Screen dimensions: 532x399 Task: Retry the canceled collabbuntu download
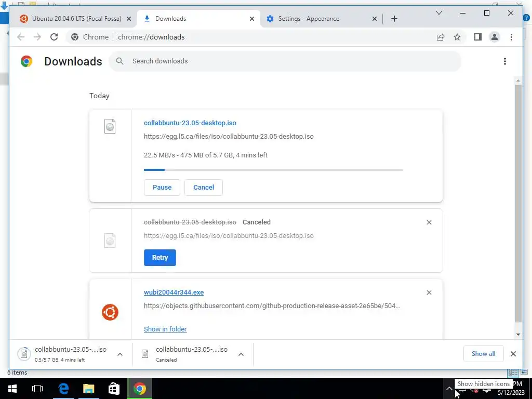(x=160, y=258)
